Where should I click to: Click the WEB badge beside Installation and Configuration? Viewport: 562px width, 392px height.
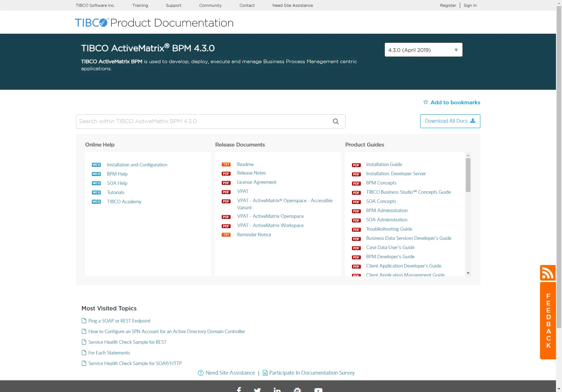97,165
